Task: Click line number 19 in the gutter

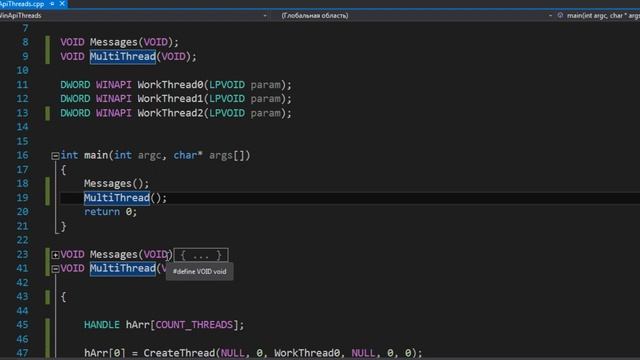Action: pyautogui.click(x=22, y=198)
